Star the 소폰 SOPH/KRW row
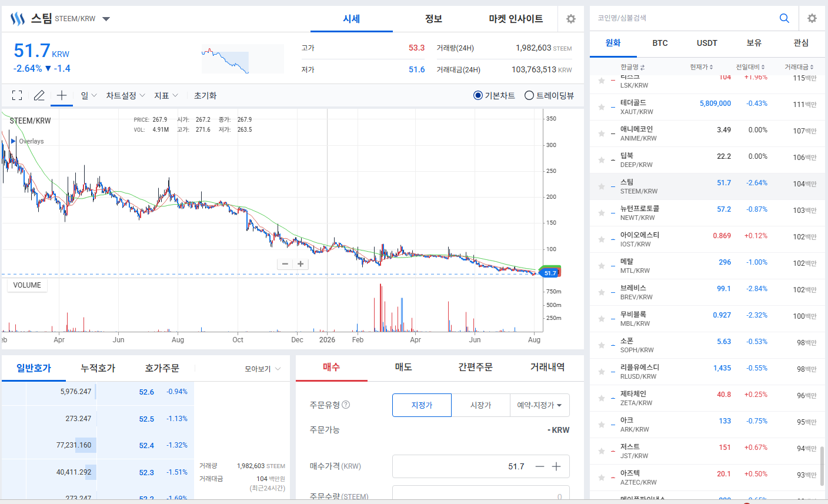 point(602,345)
